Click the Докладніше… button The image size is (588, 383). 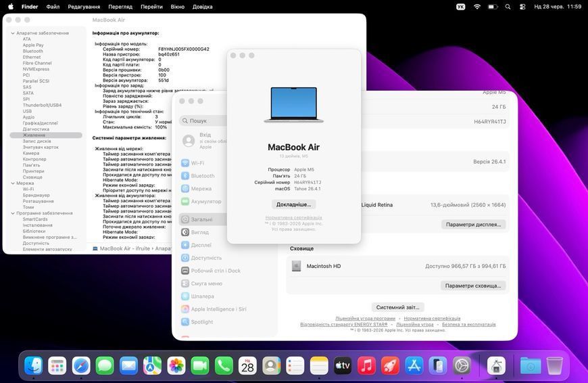[293, 204]
